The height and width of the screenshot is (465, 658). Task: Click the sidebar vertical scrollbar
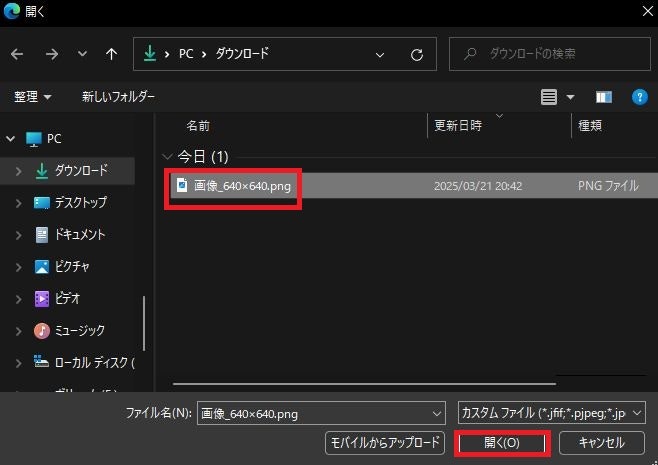[144, 323]
